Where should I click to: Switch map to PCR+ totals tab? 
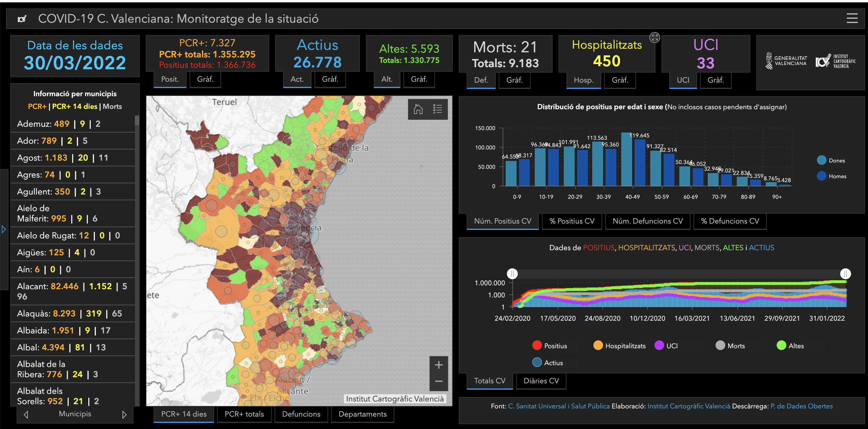(x=244, y=414)
